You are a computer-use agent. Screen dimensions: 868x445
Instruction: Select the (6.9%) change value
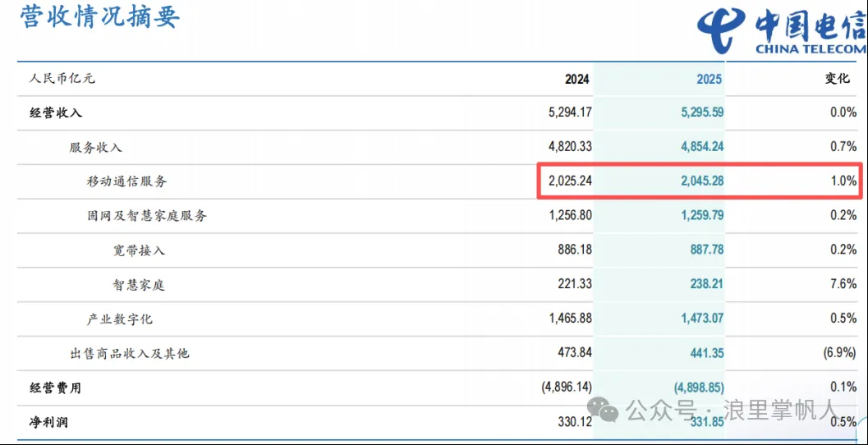(x=839, y=352)
